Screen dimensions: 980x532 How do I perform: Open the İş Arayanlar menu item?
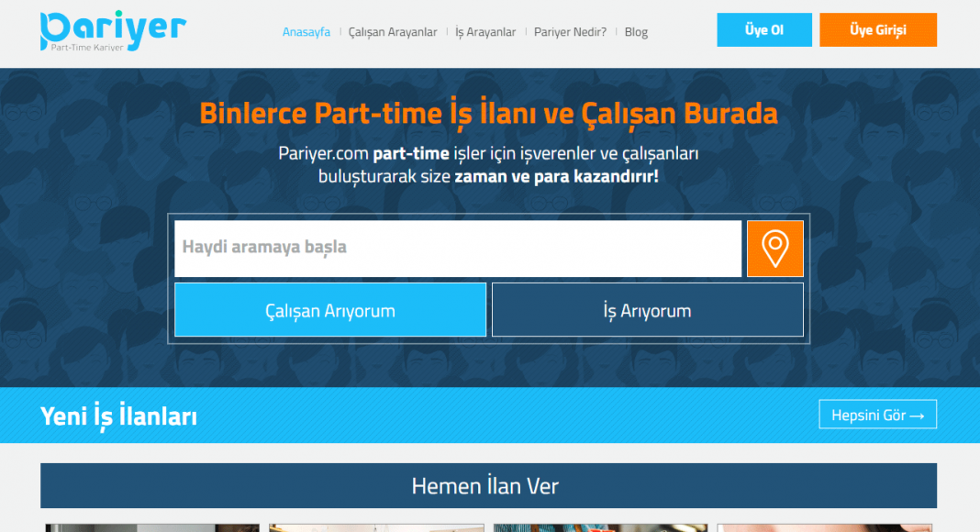[485, 32]
